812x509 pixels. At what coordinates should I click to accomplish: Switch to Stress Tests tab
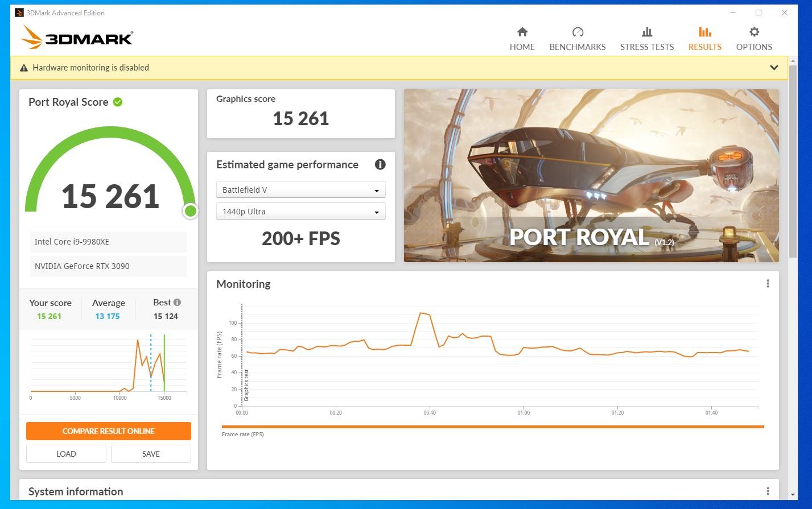(x=647, y=39)
